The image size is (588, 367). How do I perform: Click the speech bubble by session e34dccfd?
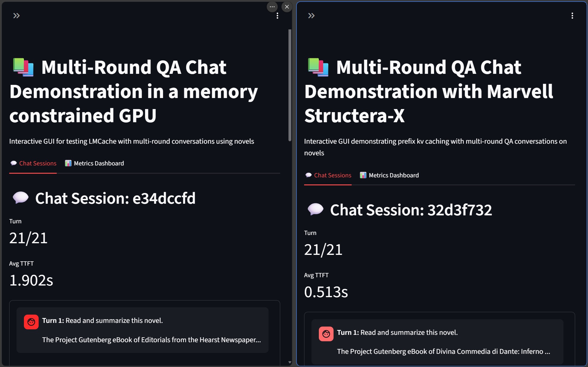click(21, 198)
